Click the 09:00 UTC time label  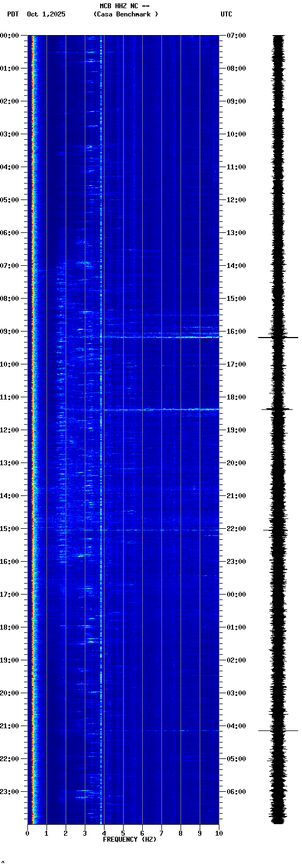click(236, 101)
